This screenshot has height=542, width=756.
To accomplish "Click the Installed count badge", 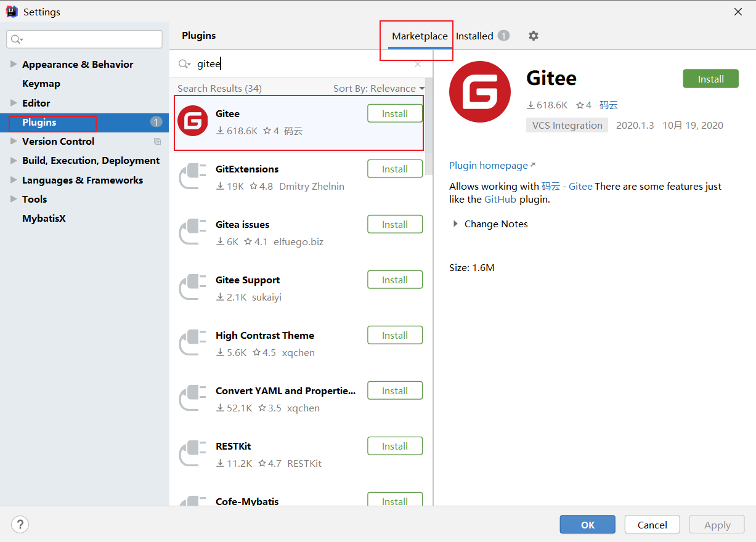I will click(503, 36).
